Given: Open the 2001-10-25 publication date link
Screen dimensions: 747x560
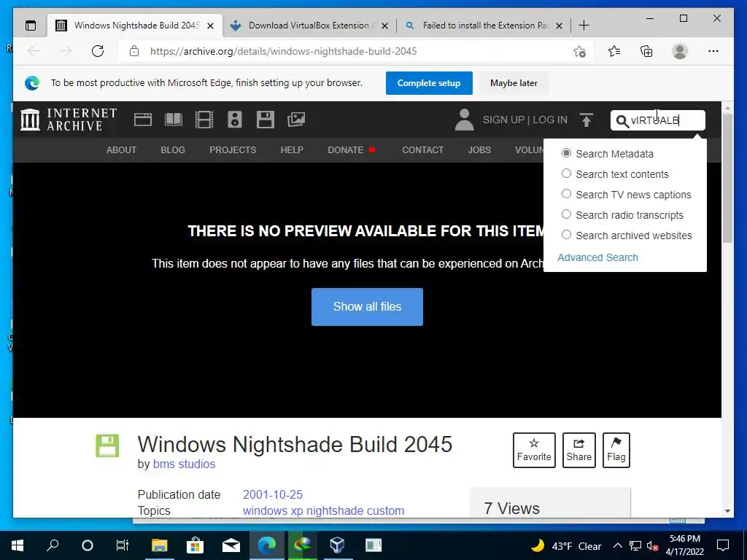Looking at the screenshot, I should tap(273, 494).
